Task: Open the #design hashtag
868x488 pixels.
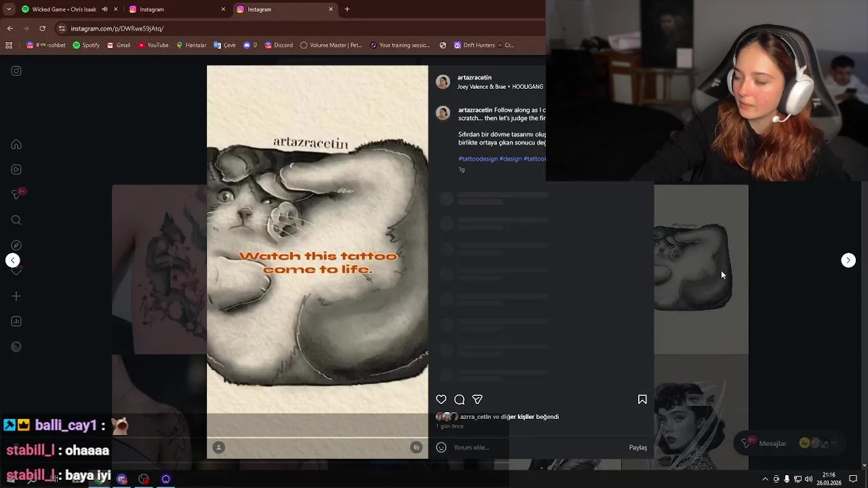Action: coord(511,159)
